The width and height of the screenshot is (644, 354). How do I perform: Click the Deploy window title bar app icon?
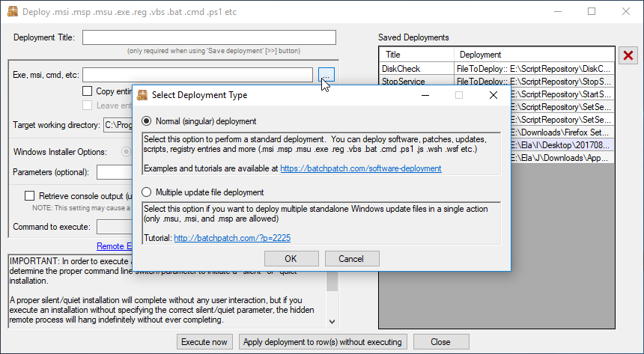click(12, 11)
